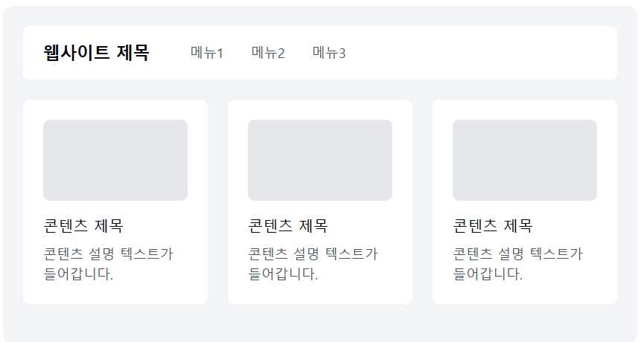Click '콘텐츠 설명 텍스트가' line in right card
This screenshot has width=644, height=342.
tap(517, 254)
